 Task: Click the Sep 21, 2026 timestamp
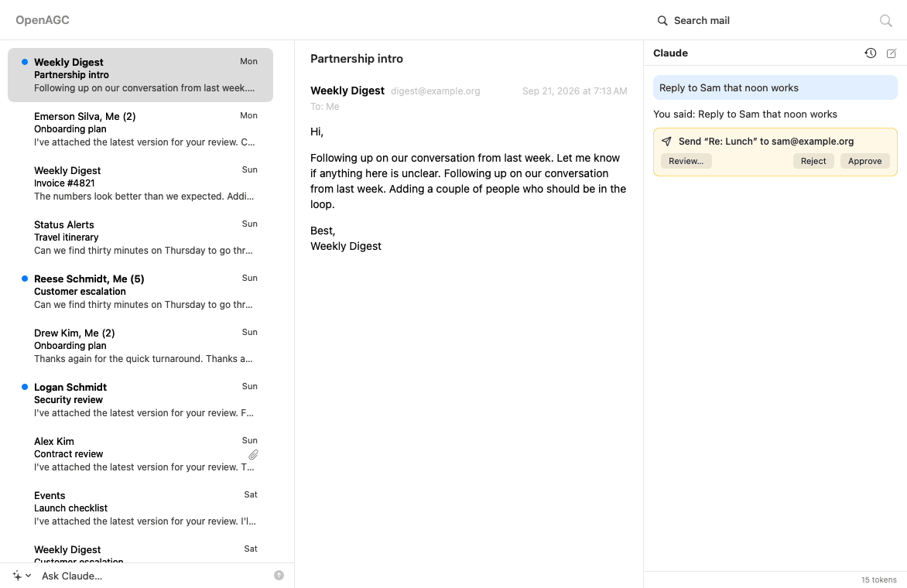point(574,91)
